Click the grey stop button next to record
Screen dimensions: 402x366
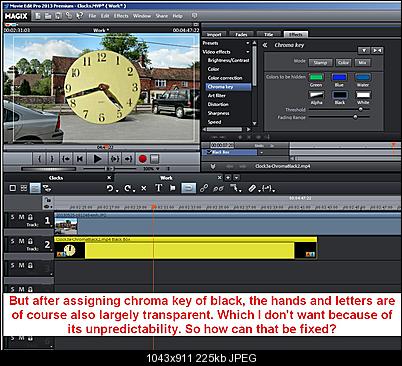click(154, 159)
